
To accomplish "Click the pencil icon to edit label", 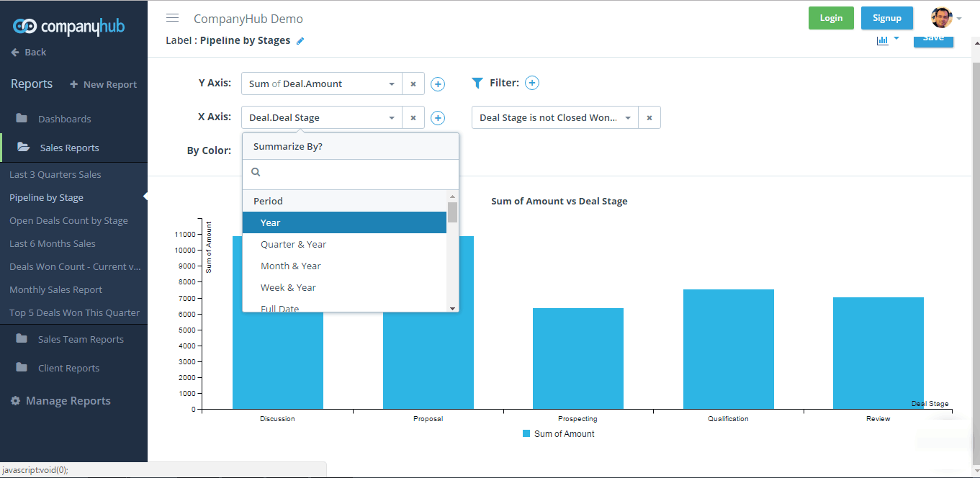I will [300, 41].
